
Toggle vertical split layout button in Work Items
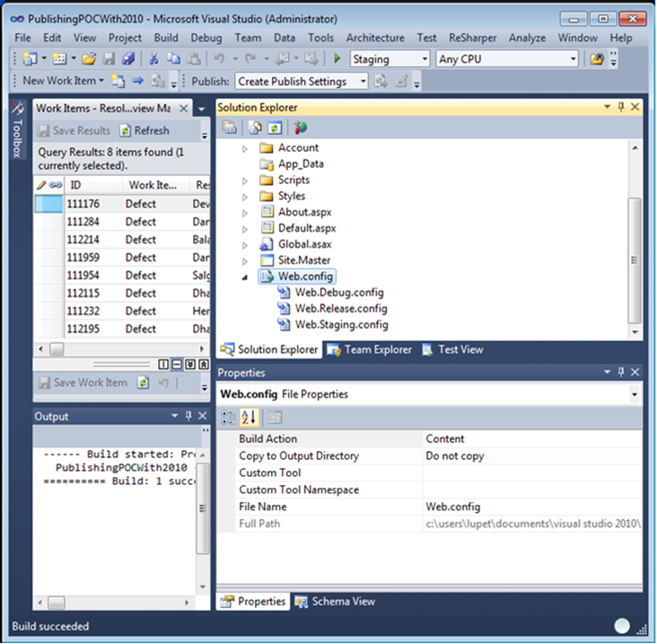click(163, 365)
